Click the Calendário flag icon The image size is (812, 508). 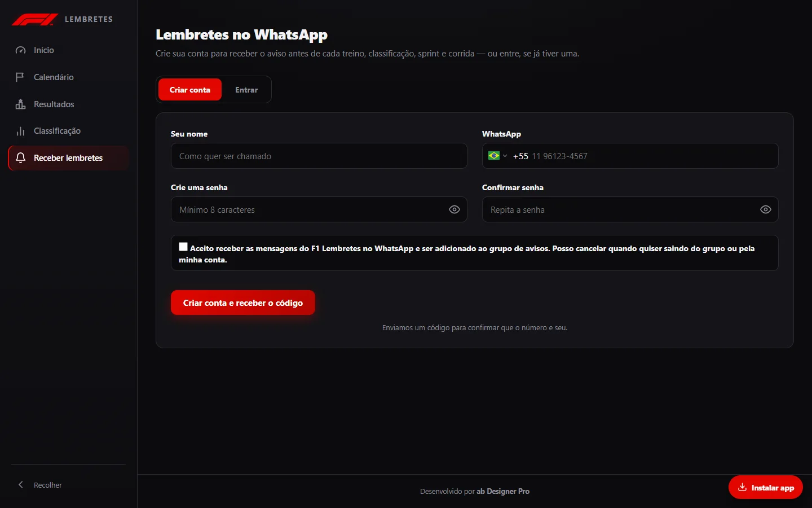pos(20,77)
